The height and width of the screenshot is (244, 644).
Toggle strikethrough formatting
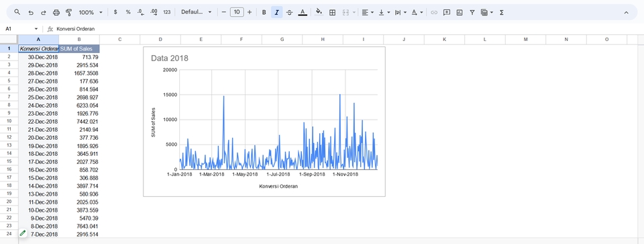(290, 12)
